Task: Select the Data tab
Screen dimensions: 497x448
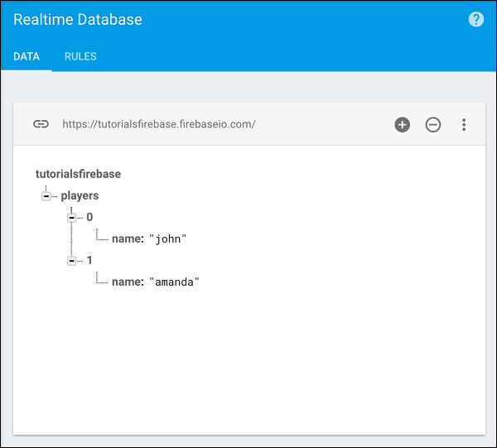Action: 27,57
